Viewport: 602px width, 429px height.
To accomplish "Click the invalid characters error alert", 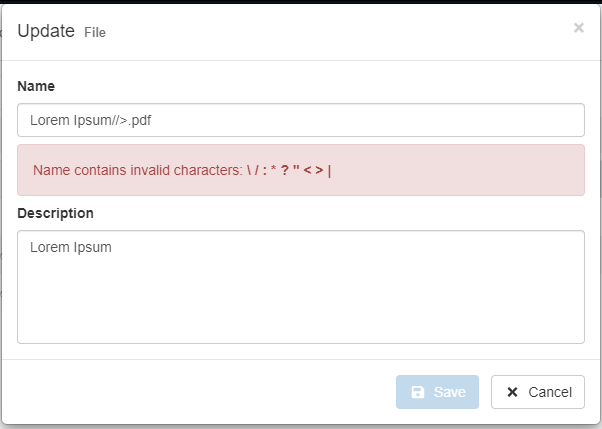I will [450, 170].
